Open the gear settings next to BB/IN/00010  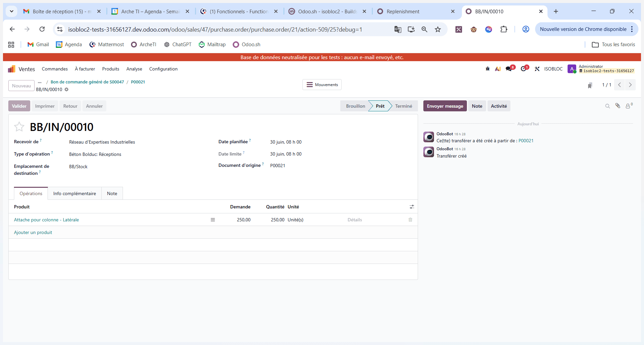pos(66,89)
